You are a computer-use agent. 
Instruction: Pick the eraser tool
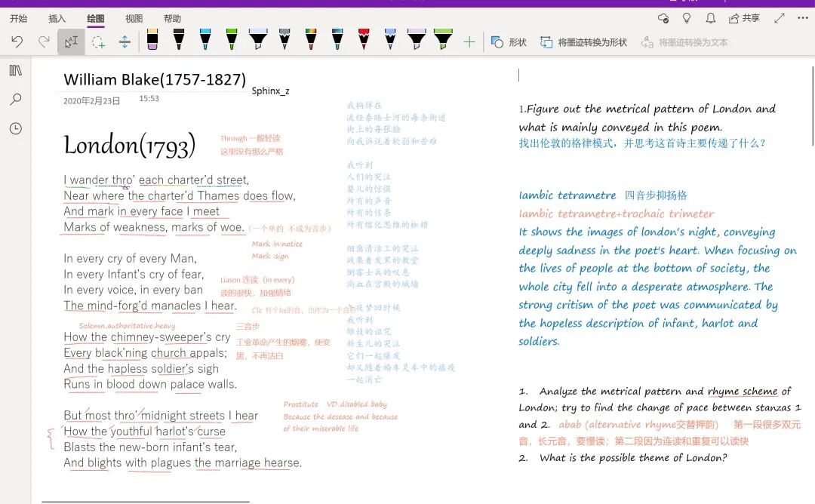click(x=152, y=39)
